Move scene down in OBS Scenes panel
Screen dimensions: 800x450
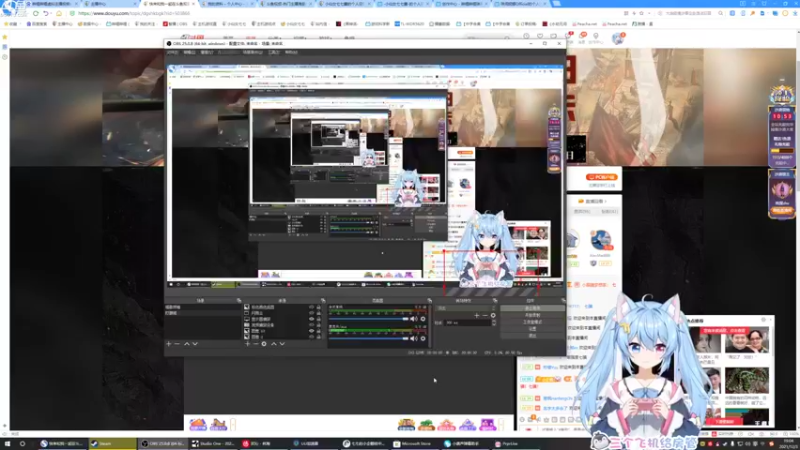coord(195,344)
